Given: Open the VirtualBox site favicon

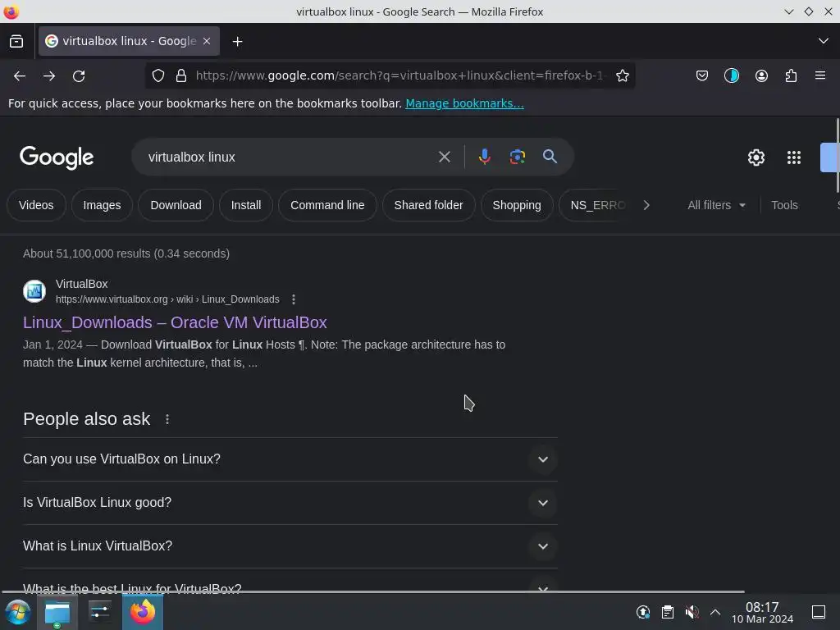Looking at the screenshot, I should click(x=34, y=291).
